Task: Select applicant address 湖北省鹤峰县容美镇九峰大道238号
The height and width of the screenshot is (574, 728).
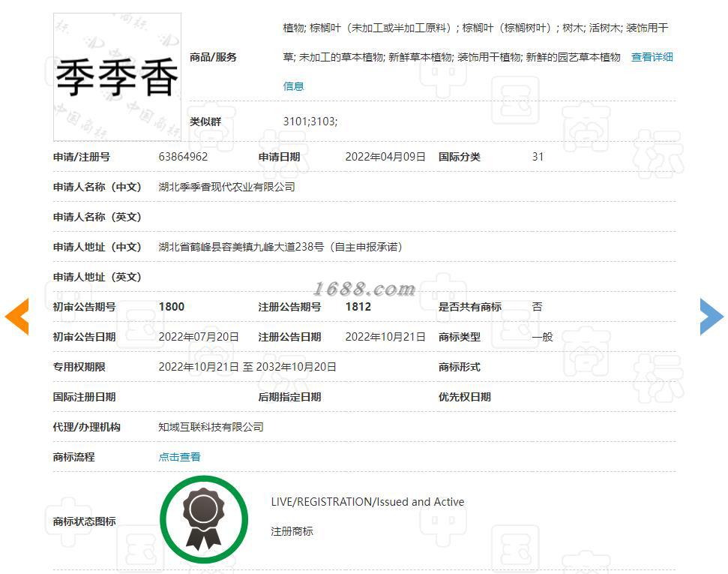Action: coord(241,247)
